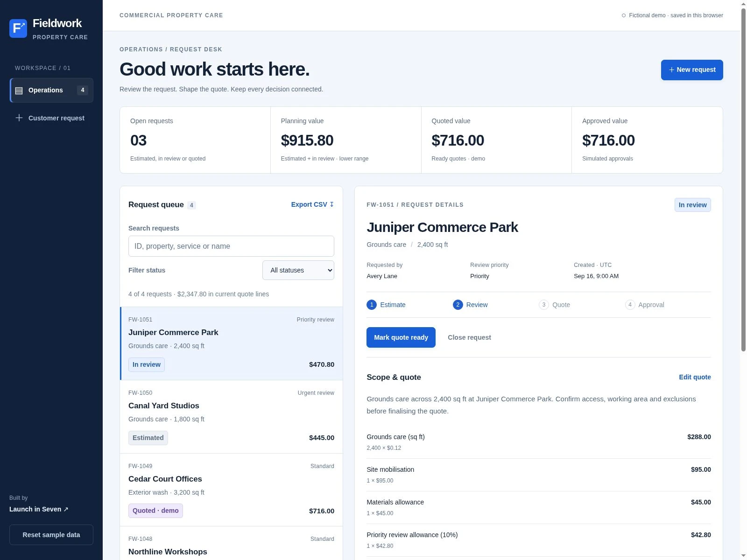Click the plus icon beside Customer request
Screen dimensions: 747x560
[x=19, y=118]
